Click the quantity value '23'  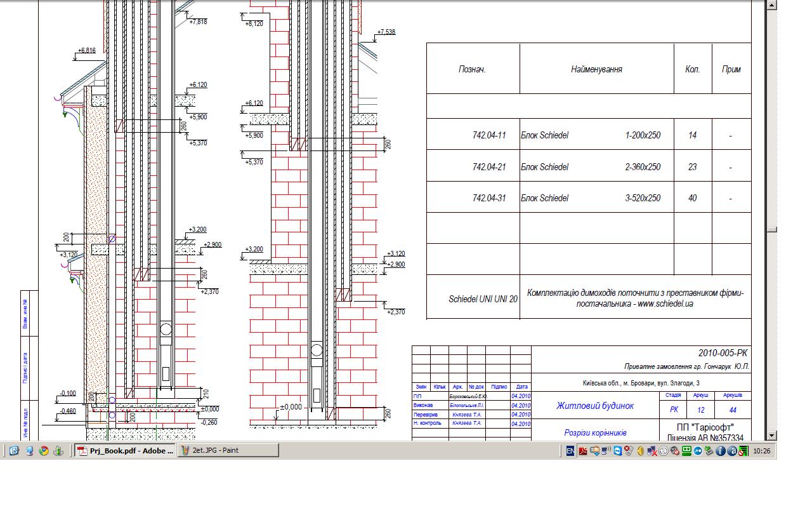[x=692, y=167]
